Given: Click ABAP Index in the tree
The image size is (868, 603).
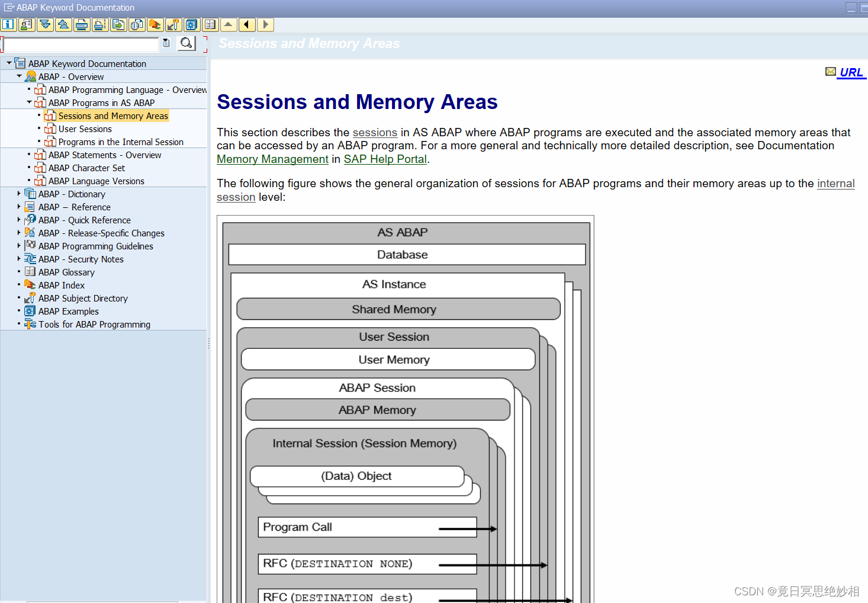Looking at the screenshot, I should pyautogui.click(x=62, y=286).
